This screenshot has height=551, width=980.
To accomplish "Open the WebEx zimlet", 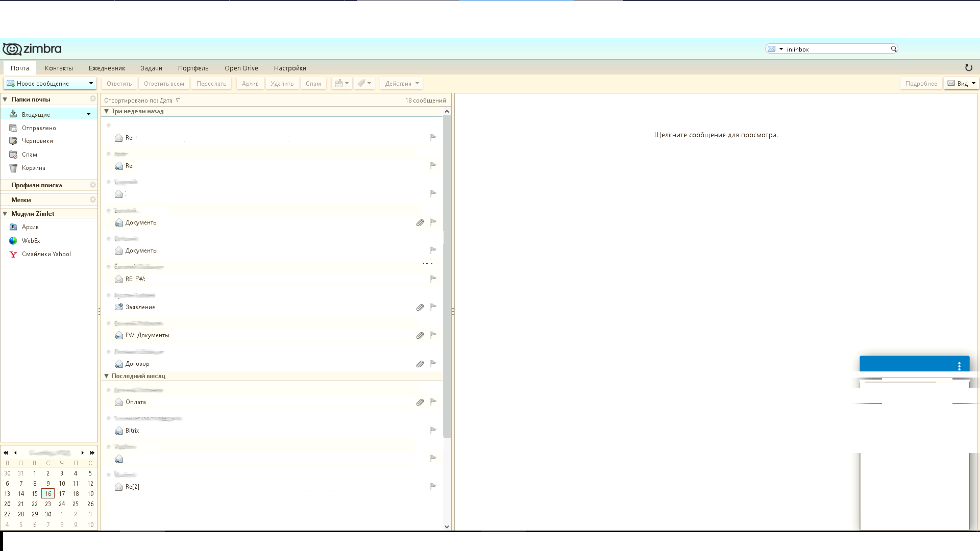I will coord(31,241).
